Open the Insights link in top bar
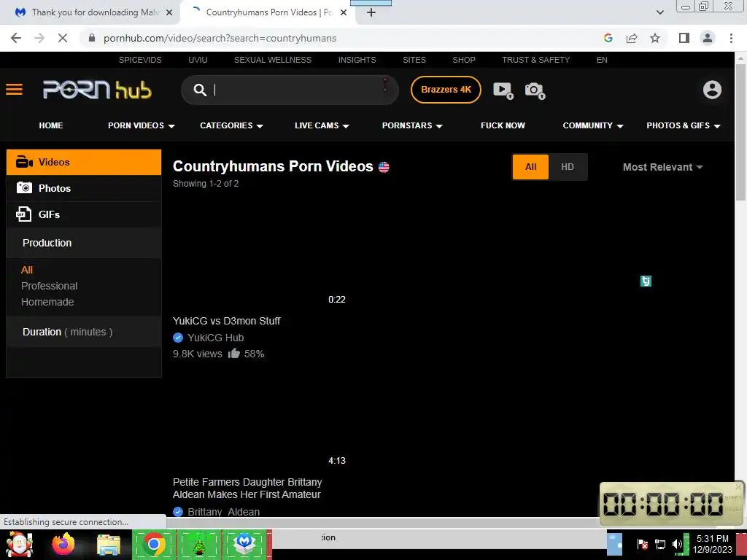 coord(357,60)
